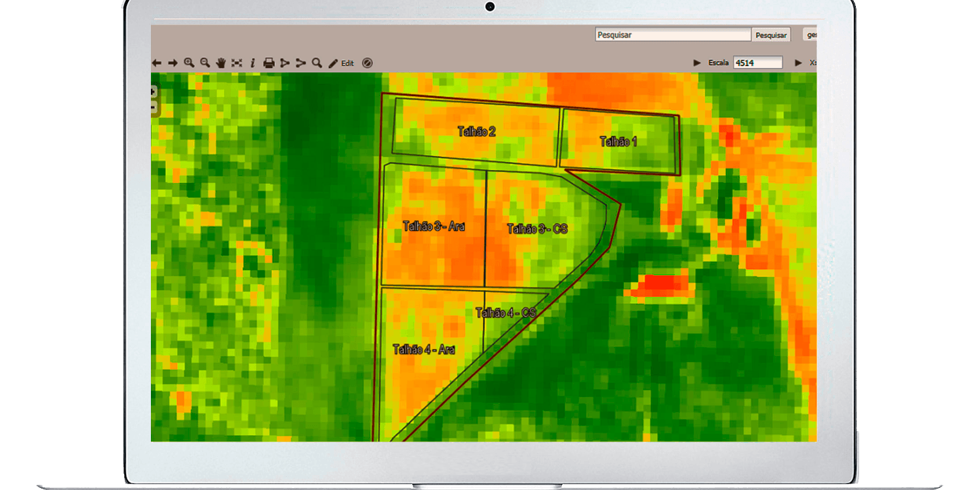Select the feature info tool

[x=252, y=63]
